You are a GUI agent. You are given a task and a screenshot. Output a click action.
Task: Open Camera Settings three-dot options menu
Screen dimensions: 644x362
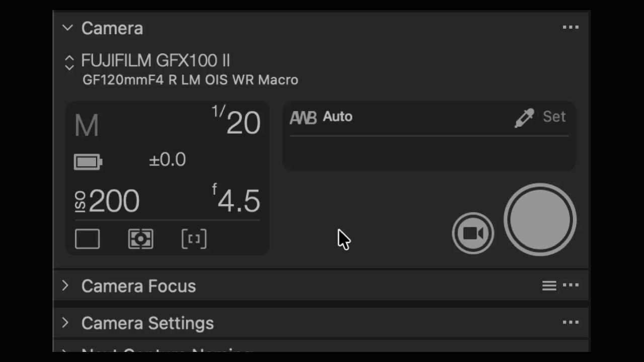(x=571, y=323)
